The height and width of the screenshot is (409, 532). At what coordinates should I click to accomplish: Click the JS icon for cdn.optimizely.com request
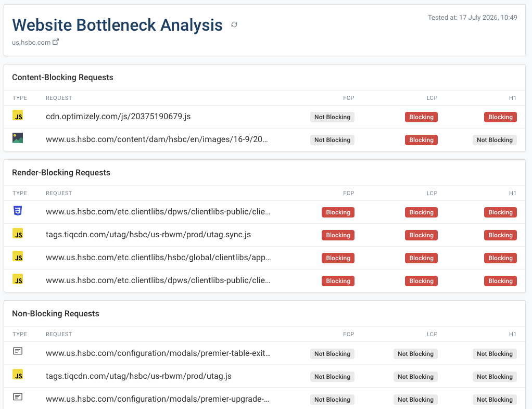pyautogui.click(x=18, y=116)
